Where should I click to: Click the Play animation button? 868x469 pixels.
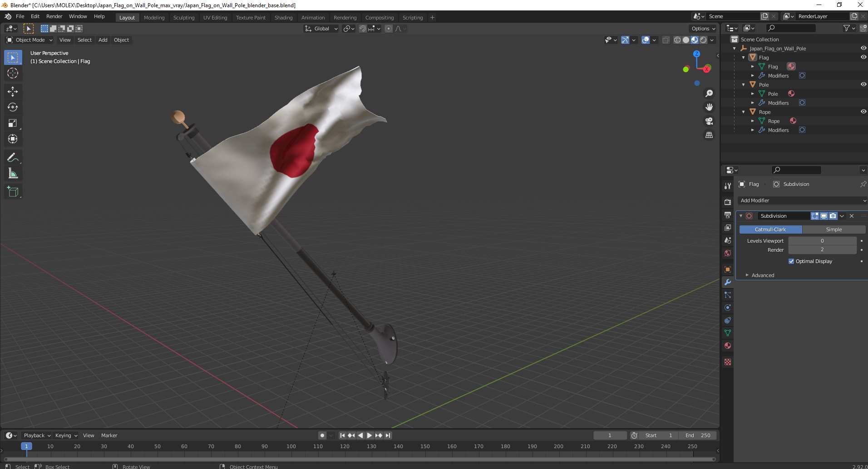click(x=370, y=435)
